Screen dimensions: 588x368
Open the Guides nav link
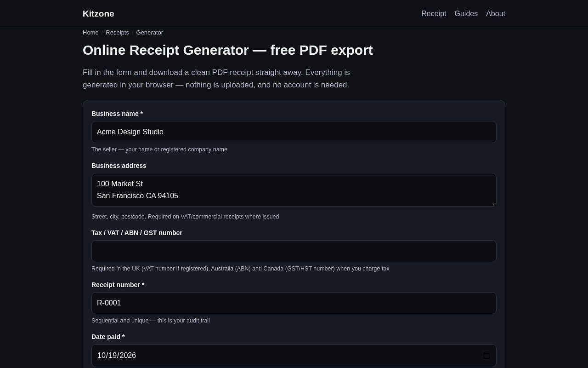(466, 14)
